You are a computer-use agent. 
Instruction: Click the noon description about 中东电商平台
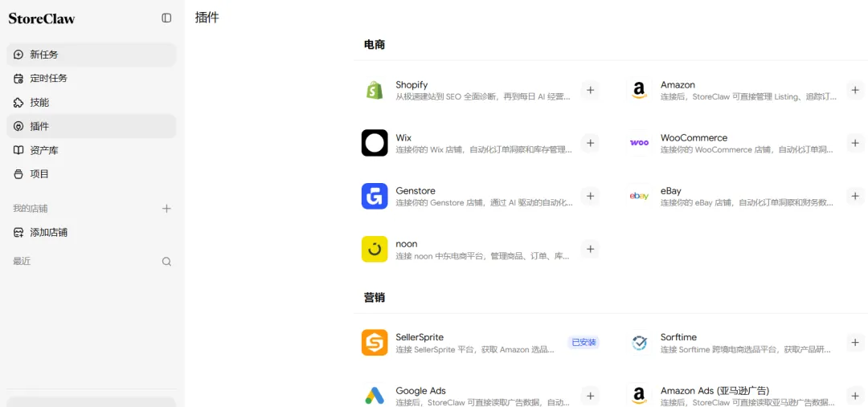click(483, 256)
